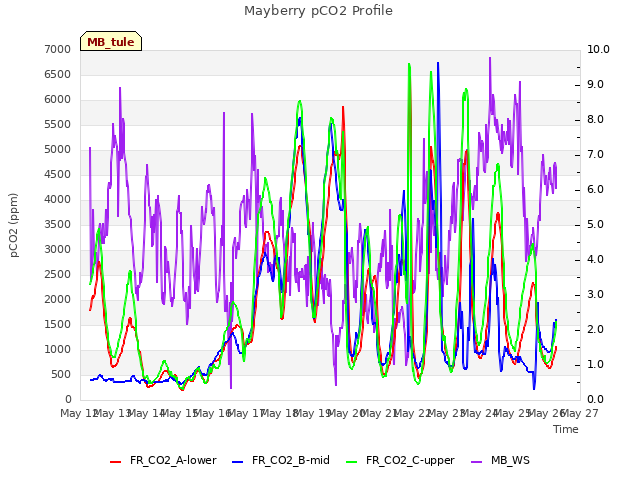Click the FR_CO2_B-mid legend entry

(280, 460)
